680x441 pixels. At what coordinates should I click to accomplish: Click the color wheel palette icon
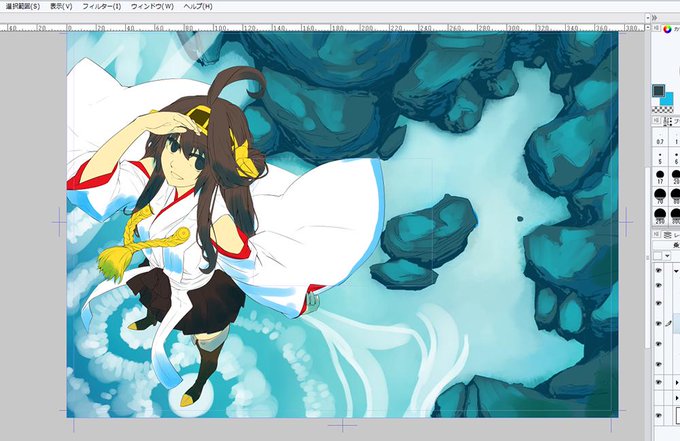(x=667, y=29)
